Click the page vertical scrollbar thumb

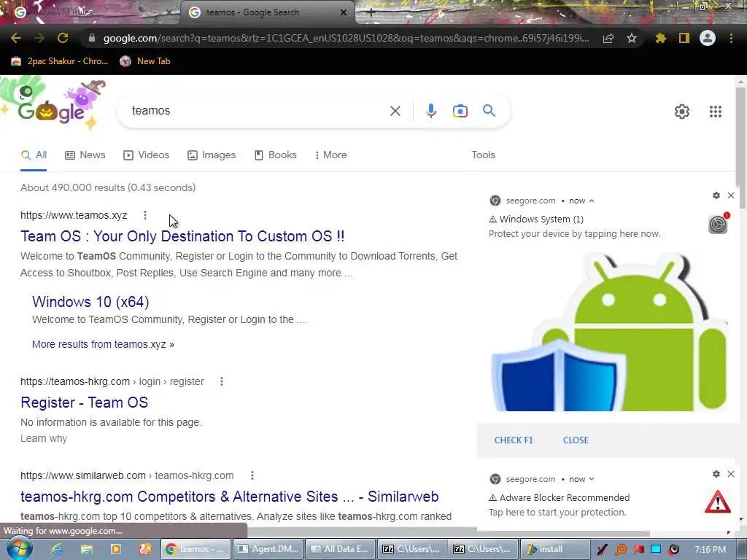[x=741, y=147]
